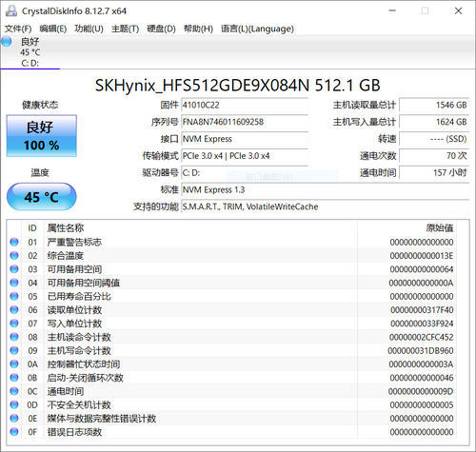Open the 文件(F) menu
The image size is (476, 452).
click(x=18, y=29)
